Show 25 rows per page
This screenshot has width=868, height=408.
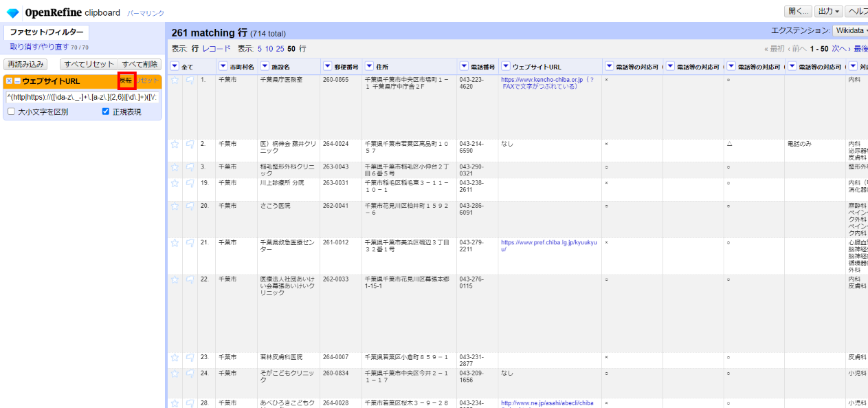click(280, 49)
